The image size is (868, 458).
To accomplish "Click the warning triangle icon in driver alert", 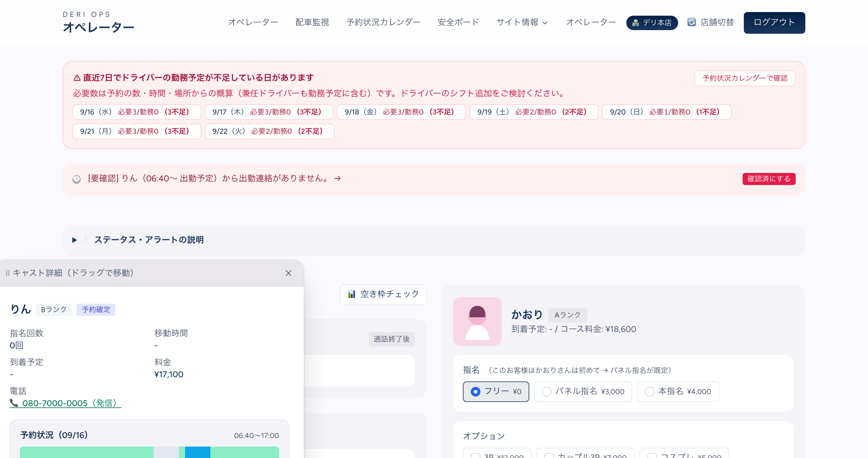I will (x=77, y=78).
